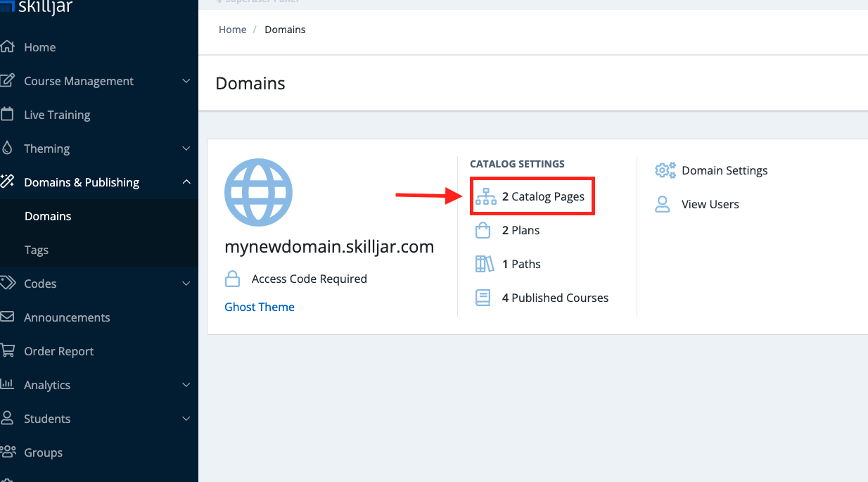Click the large globe domain icon
Screen dimensions: 868x482
click(258, 193)
